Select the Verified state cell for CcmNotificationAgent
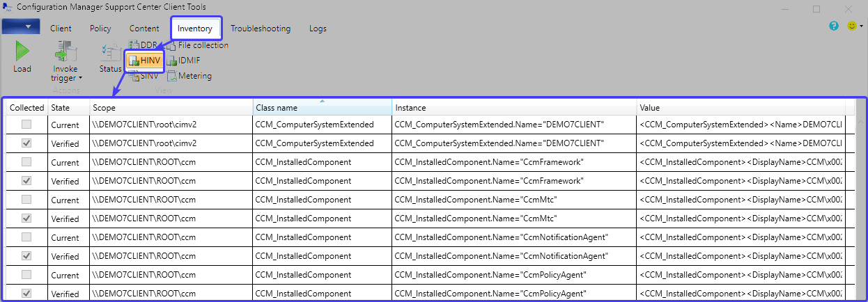The height and width of the screenshot is (302, 868). click(68, 256)
